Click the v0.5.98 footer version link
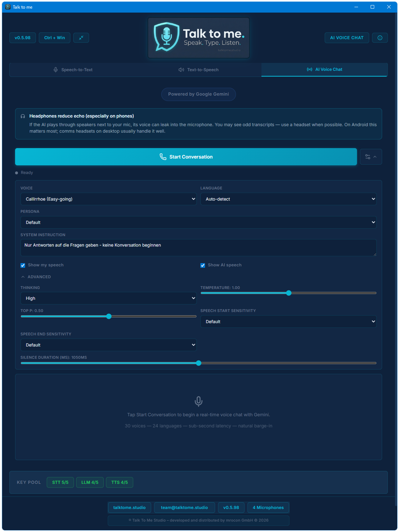This screenshot has height=532, width=399. pyautogui.click(x=231, y=508)
